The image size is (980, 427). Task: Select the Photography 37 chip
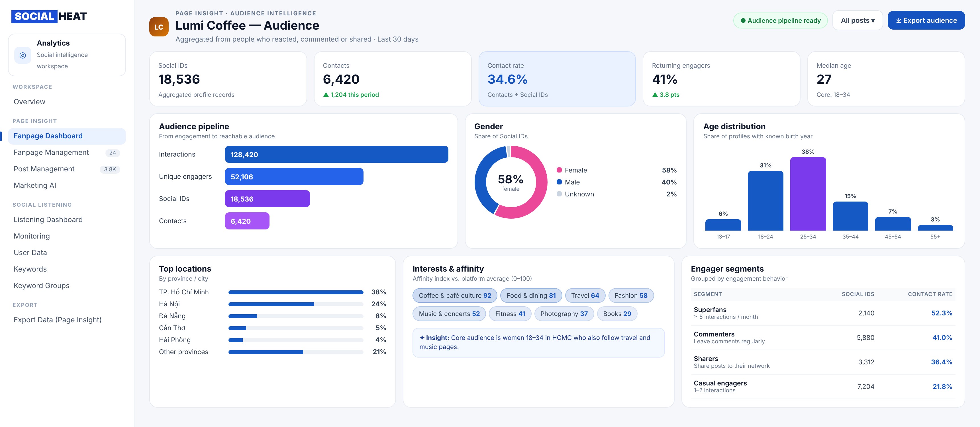(564, 314)
